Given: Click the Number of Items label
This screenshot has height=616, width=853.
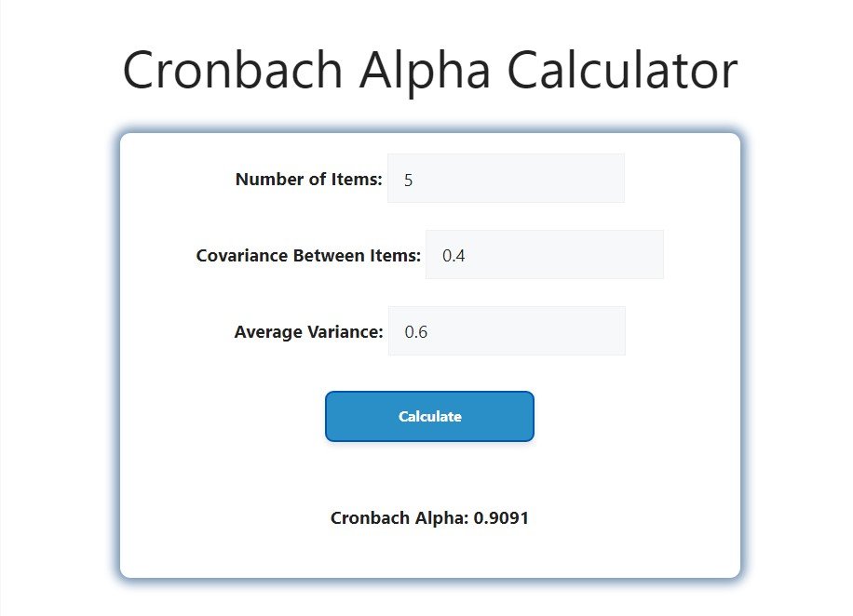Looking at the screenshot, I should (x=308, y=180).
